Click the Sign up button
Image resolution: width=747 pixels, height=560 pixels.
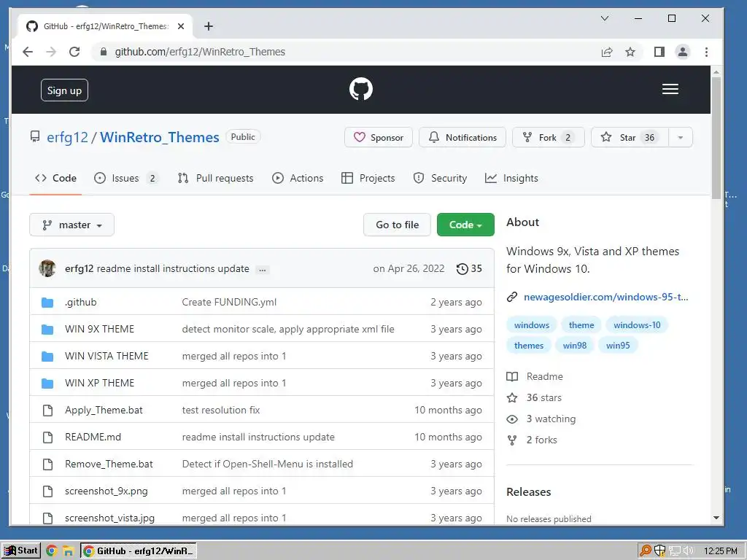pos(64,90)
